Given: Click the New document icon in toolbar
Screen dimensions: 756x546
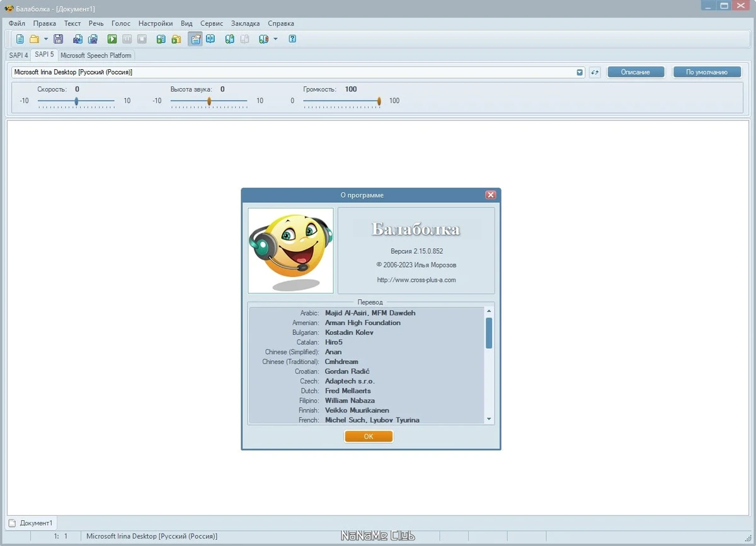Looking at the screenshot, I should coord(20,39).
